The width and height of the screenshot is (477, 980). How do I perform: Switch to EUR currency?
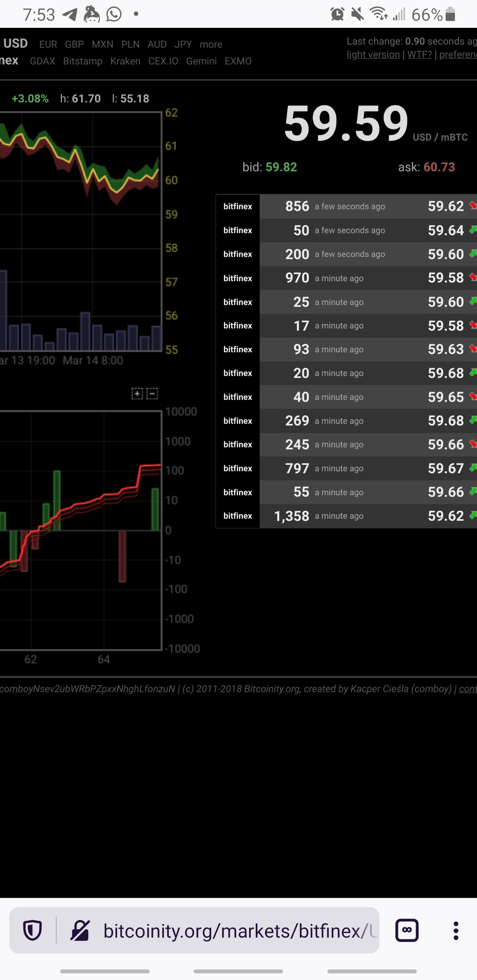pos(48,45)
